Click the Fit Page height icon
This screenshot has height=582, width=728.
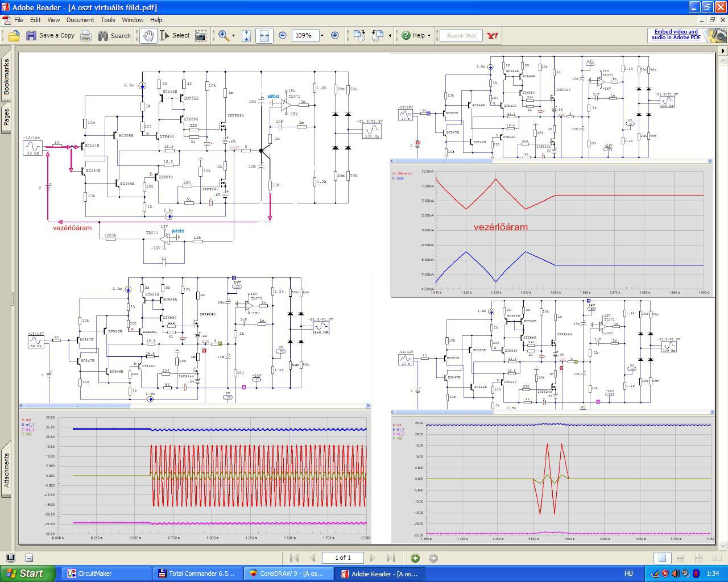point(246,35)
